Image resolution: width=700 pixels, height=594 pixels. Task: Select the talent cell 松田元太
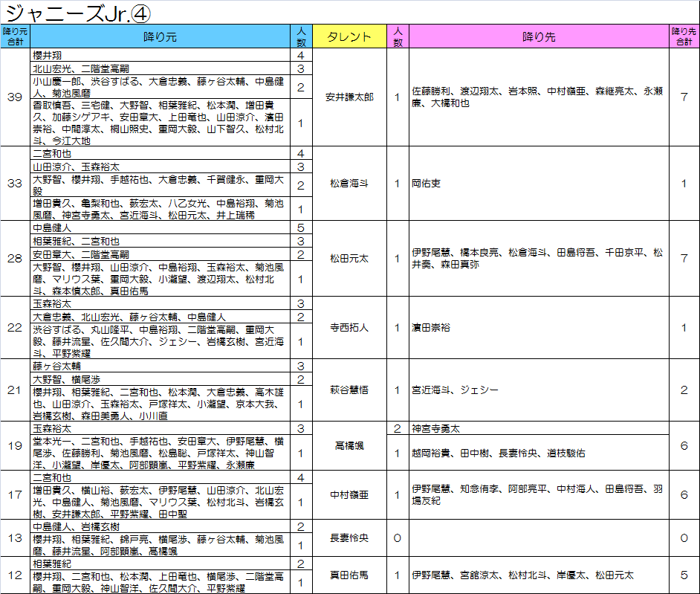(x=349, y=258)
